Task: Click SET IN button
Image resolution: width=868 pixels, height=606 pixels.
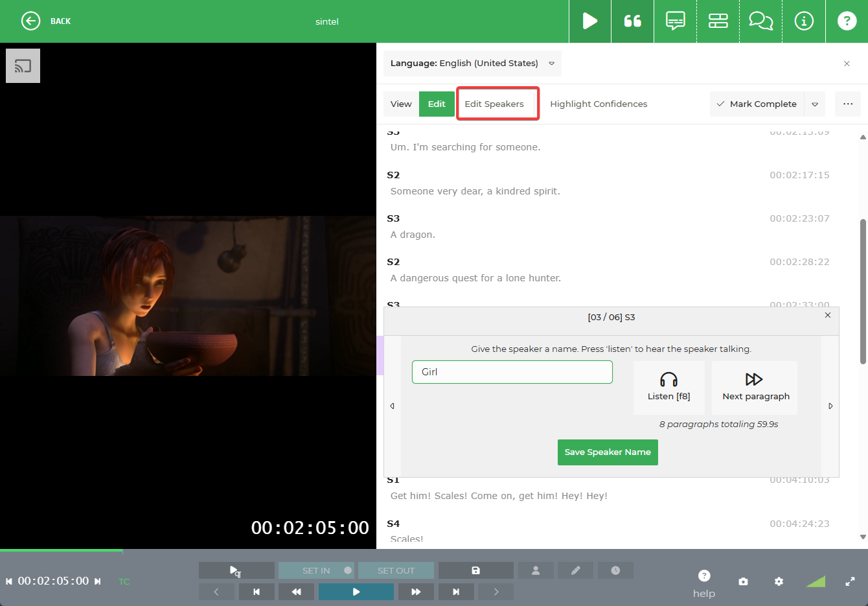Action: coord(316,570)
